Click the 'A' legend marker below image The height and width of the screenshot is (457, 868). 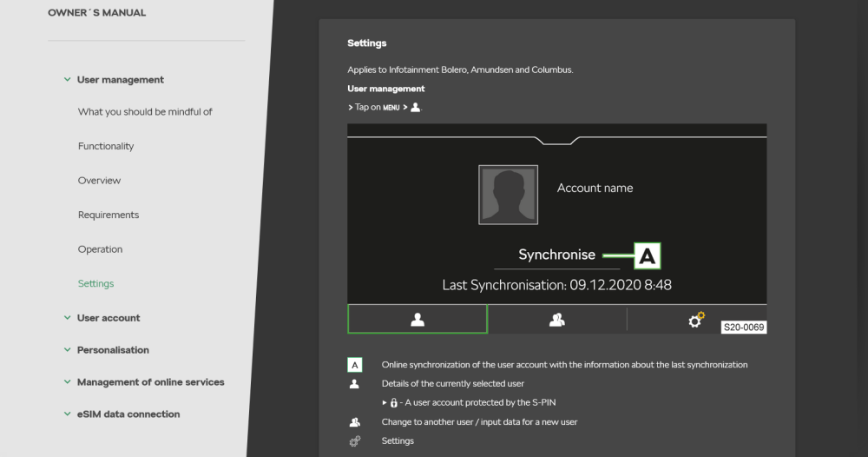(355, 365)
